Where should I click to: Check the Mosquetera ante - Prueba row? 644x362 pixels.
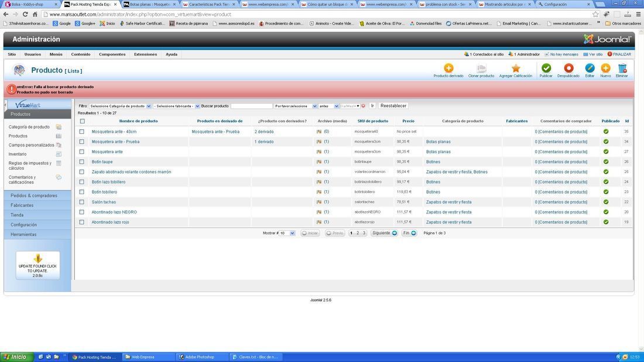coord(82,142)
